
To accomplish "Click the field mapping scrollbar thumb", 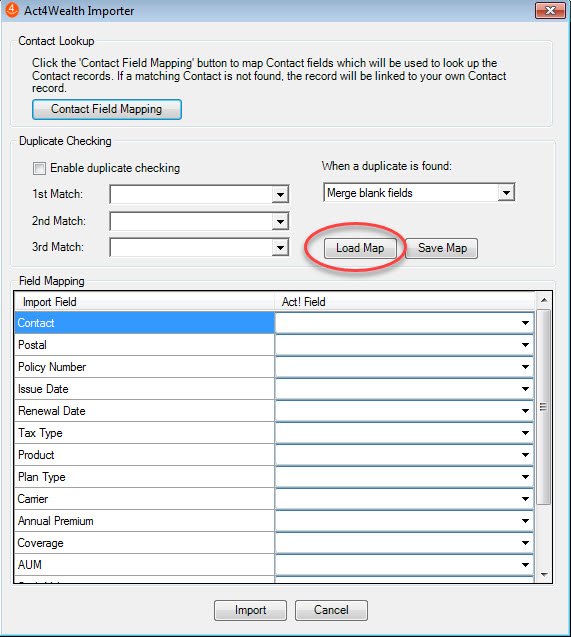I will tap(543, 407).
